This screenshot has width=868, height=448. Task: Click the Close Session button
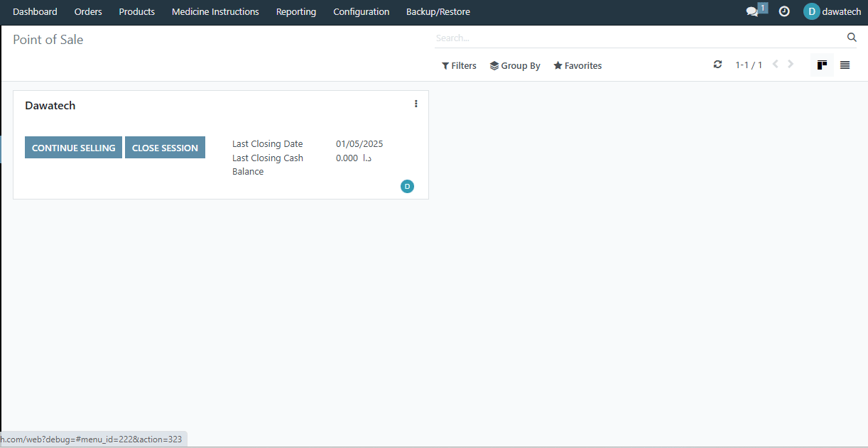[165, 148]
